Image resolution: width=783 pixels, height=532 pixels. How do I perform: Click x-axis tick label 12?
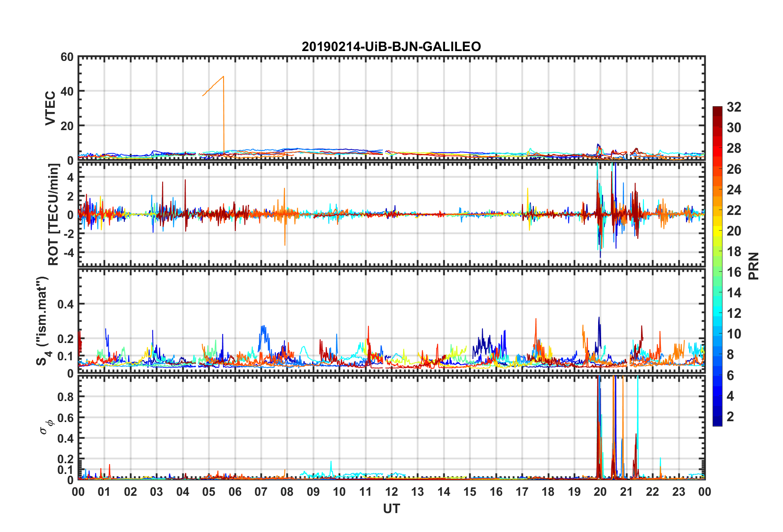(391, 492)
